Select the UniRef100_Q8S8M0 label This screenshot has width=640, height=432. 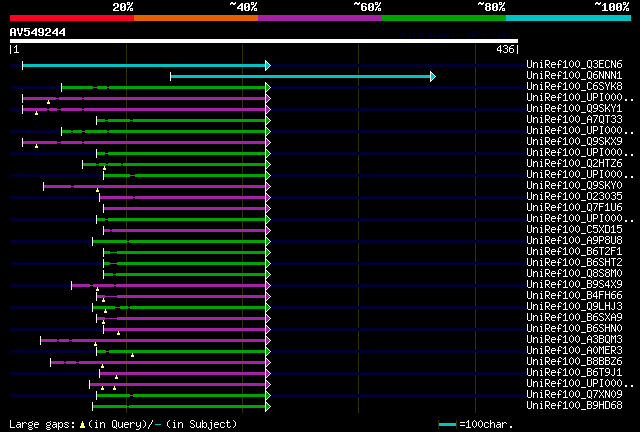pyautogui.click(x=574, y=274)
